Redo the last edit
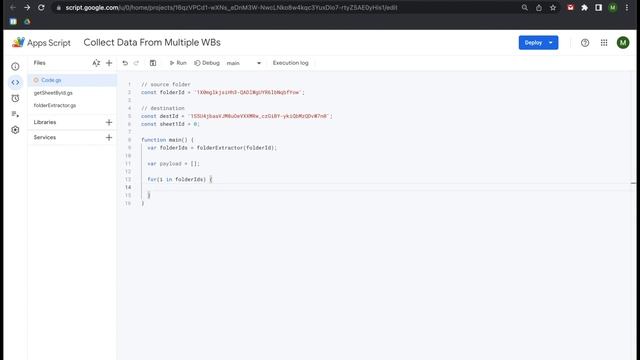Image resolution: width=640 pixels, height=360 pixels. pyautogui.click(x=136, y=63)
